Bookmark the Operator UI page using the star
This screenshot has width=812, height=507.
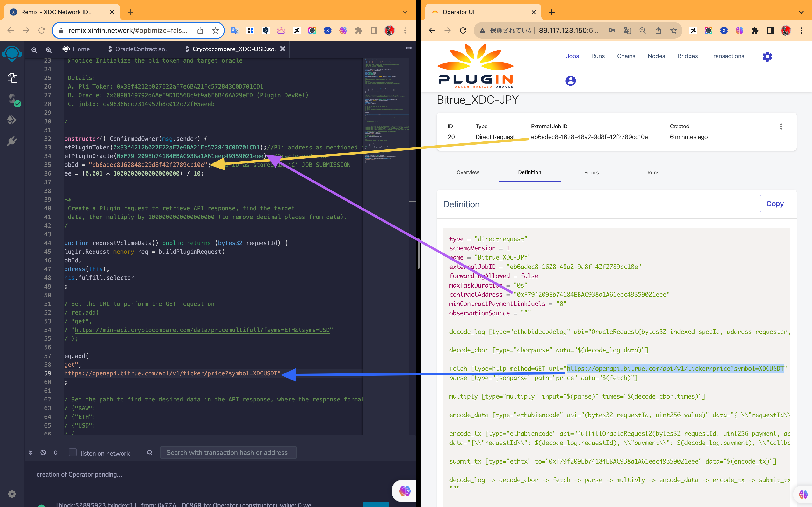pyautogui.click(x=674, y=30)
